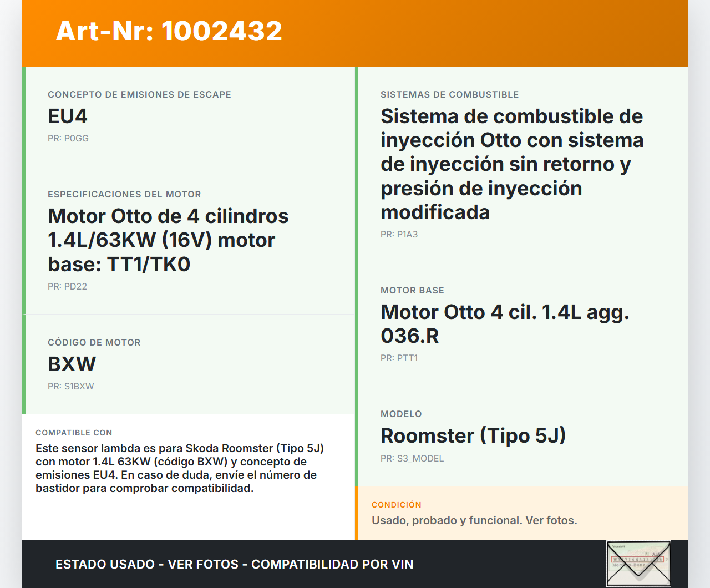
Task: Click the "Art-Nr: 1002432" heading
Action: coord(169,31)
